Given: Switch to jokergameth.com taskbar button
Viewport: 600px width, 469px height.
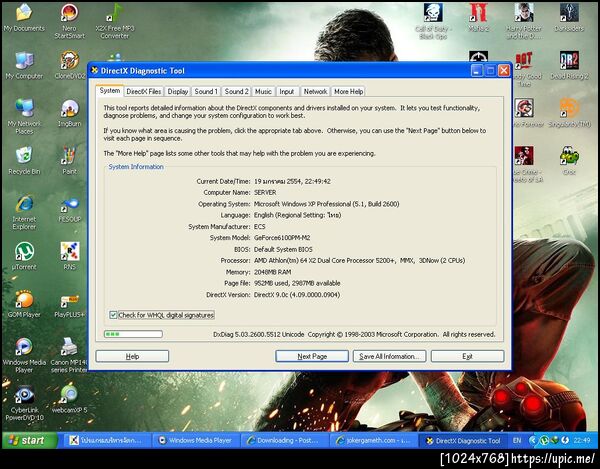Looking at the screenshot, I should [x=373, y=440].
